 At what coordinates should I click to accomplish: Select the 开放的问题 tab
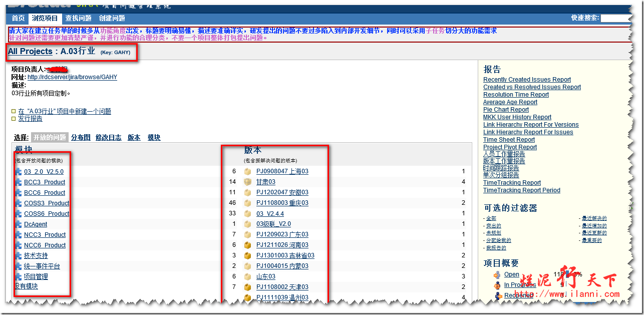pyautogui.click(x=50, y=138)
